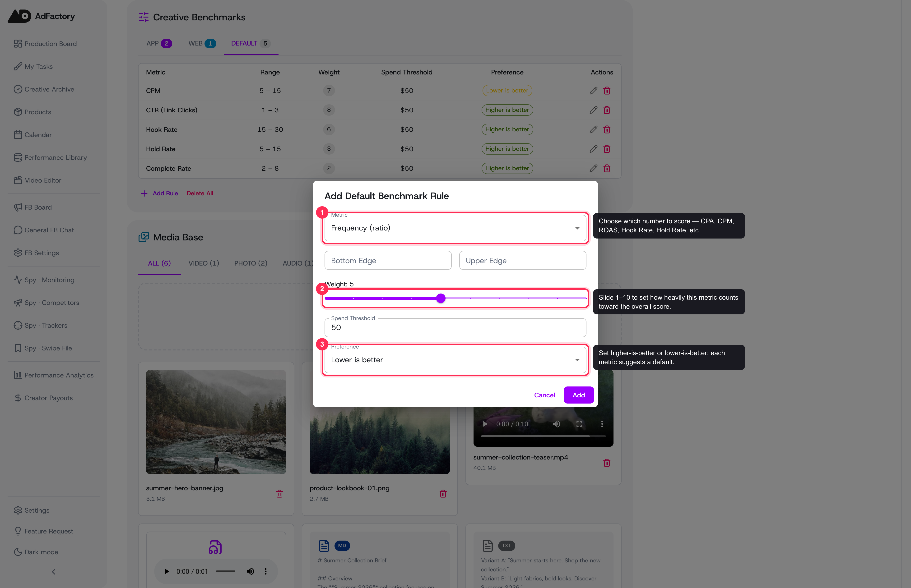
Task: Play the audio clip
Action: [167, 572]
